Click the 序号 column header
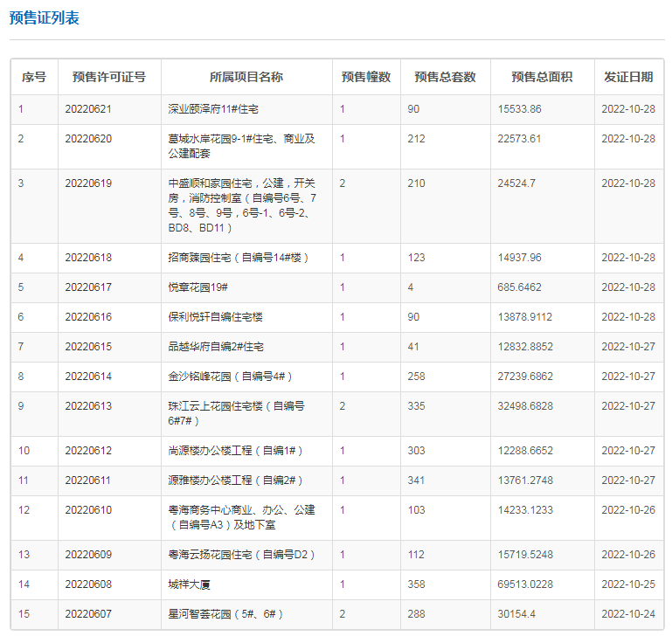Image resolution: width=672 pixels, height=636 pixels. (34, 77)
